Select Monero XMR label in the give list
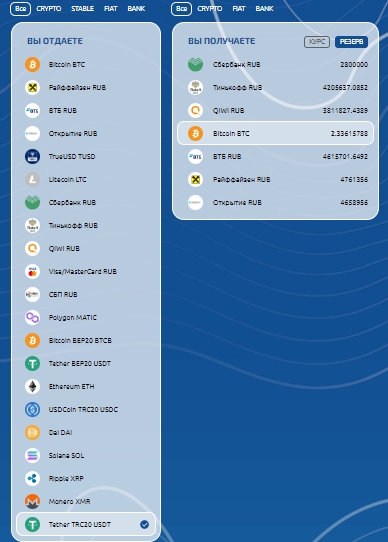The height and width of the screenshot is (542, 388). [69, 501]
